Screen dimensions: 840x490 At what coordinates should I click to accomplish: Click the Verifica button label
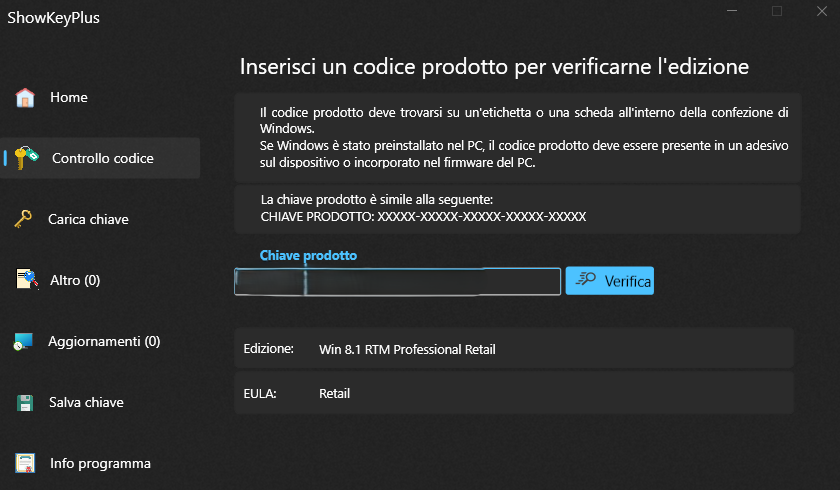tap(627, 281)
